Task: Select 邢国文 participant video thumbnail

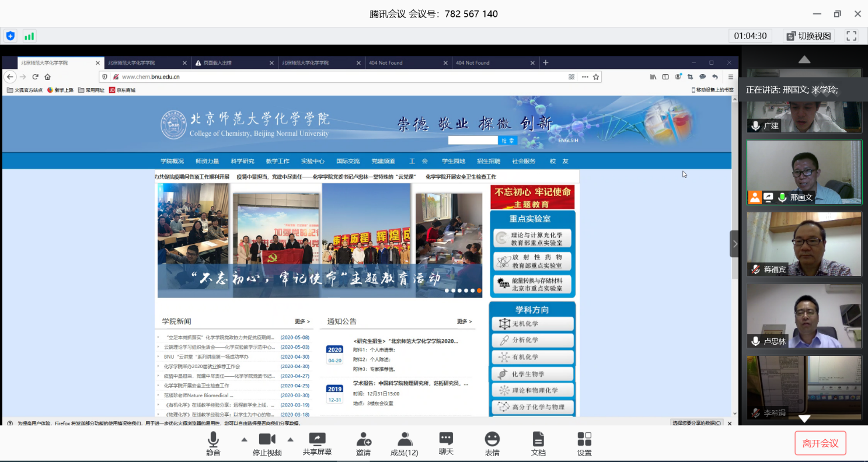Action: point(804,171)
